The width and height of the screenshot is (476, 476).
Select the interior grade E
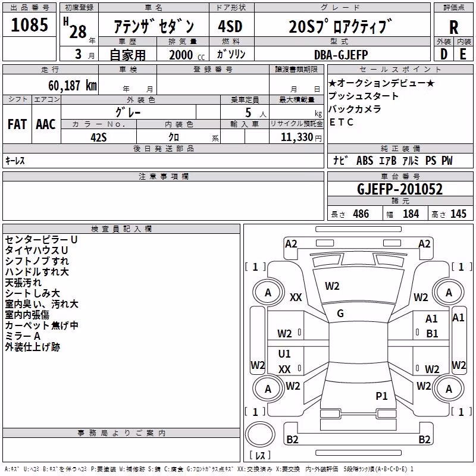(x=463, y=54)
